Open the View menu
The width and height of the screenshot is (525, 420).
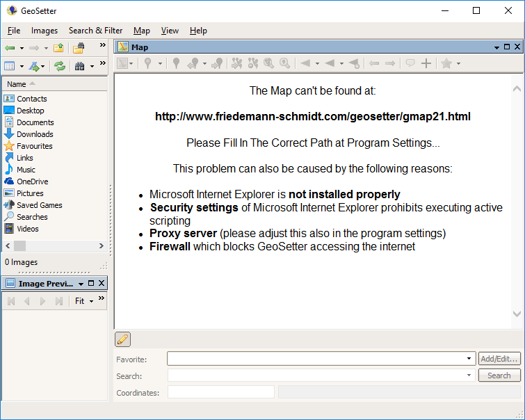pos(170,31)
